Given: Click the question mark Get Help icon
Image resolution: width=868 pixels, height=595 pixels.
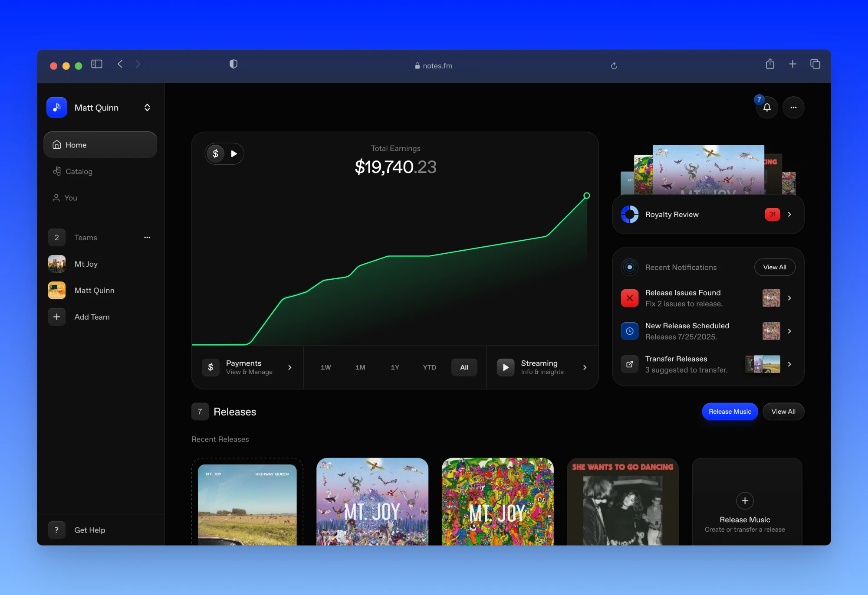Looking at the screenshot, I should click(x=56, y=530).
